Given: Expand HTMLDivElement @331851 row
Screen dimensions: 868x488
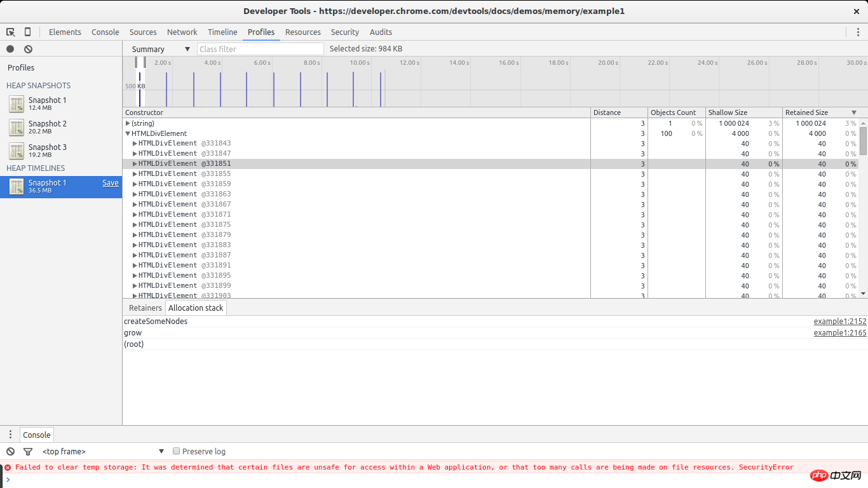Looking at the screenshot, I should tap(135, 164).
